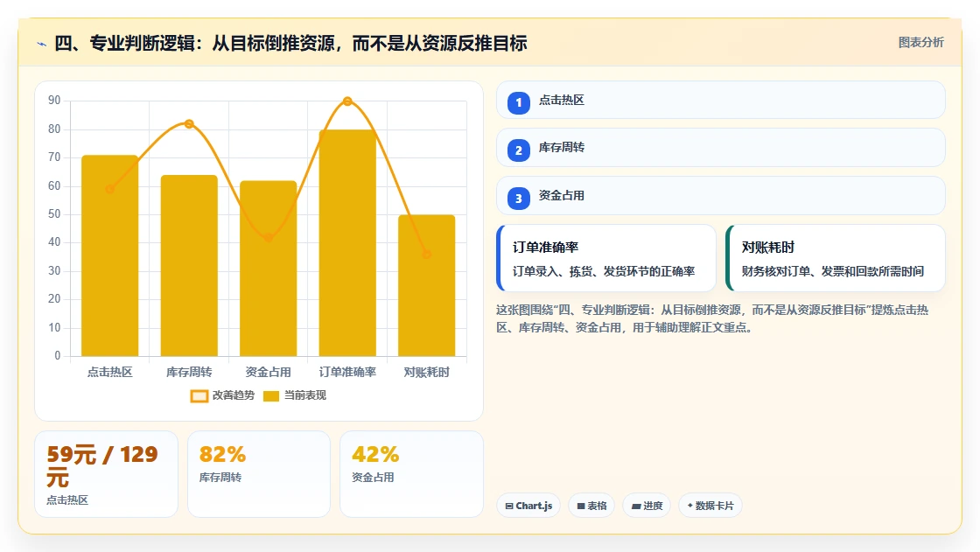Click the 数据卡片 tag

[x=710, y=506]
